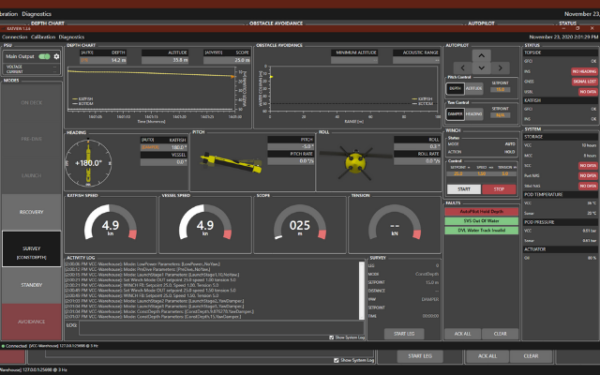Toggle Show System Log checkbox in background window
The width and height of the screenshot is (600, 375).
point(336,360)
